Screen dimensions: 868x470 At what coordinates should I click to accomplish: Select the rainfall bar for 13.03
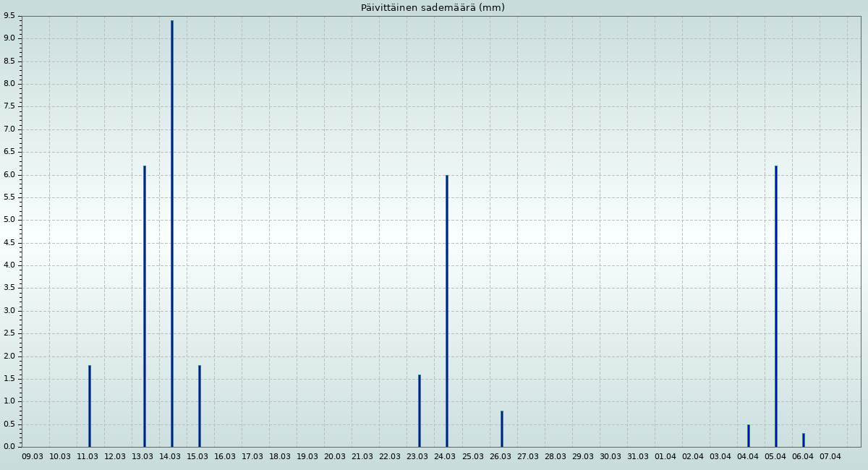click(x=145, y=306)
